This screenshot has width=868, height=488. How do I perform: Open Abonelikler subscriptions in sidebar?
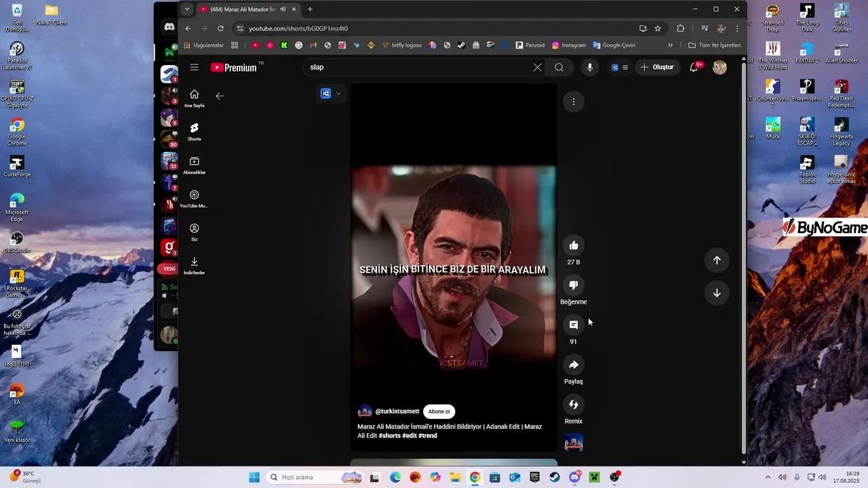[195, 165]
